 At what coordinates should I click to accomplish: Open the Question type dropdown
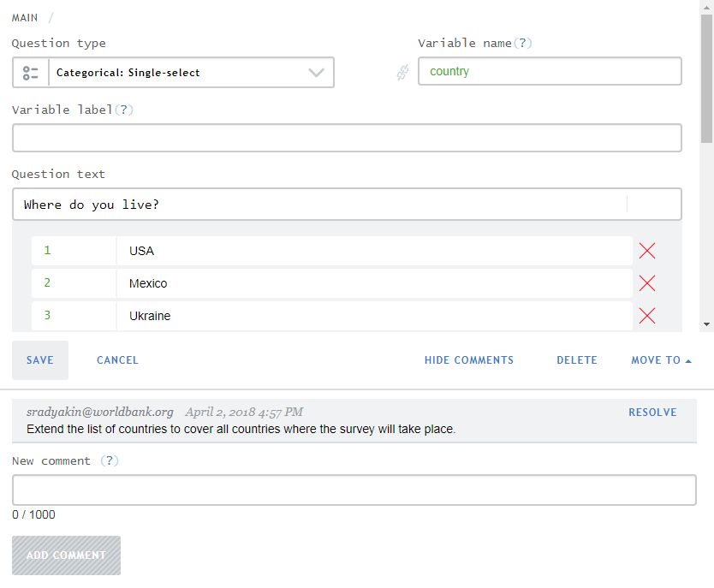173,73
